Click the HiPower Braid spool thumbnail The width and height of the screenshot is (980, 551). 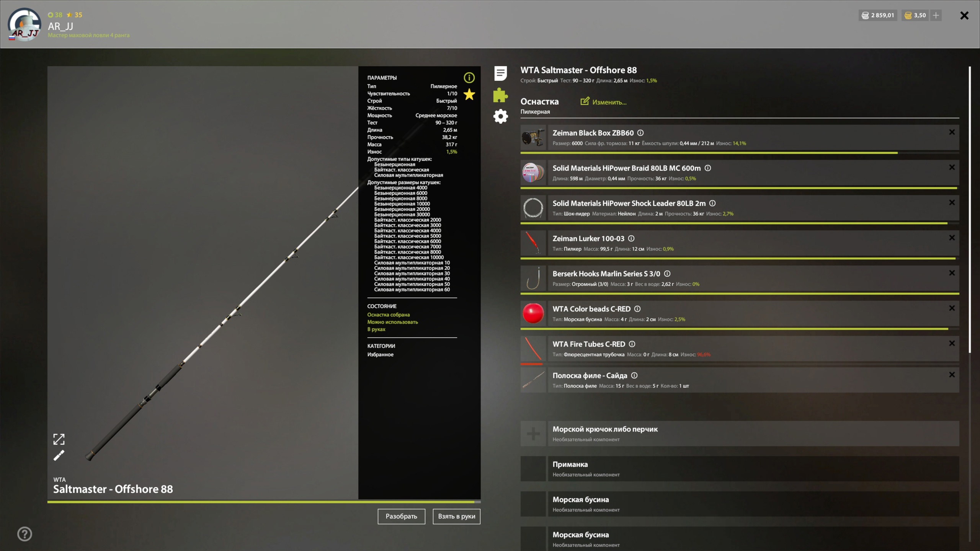pyautogui.click(x=533, y=173)
